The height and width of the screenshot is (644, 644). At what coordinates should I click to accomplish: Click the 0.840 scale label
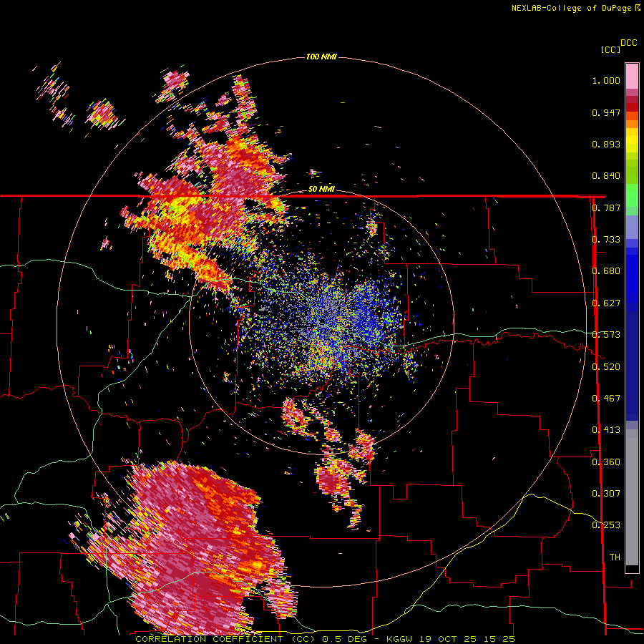tap(606, 176)
